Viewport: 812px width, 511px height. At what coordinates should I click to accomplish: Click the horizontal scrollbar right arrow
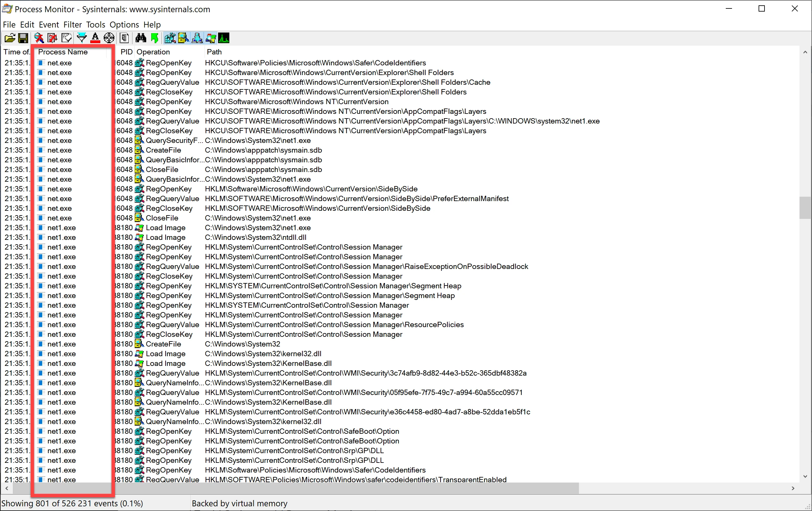793,488
